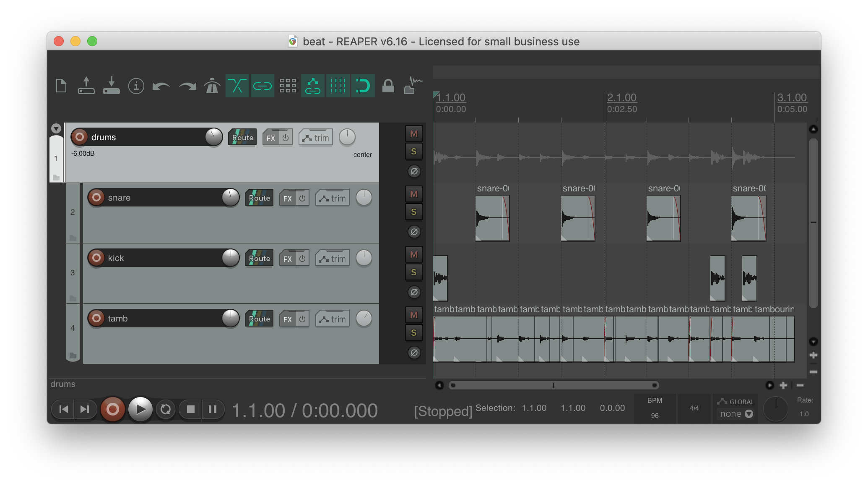Adjust the drums track volume knob
Image resolution: width=868 pixels, height=486 pixels.
[x=213, y=137]
